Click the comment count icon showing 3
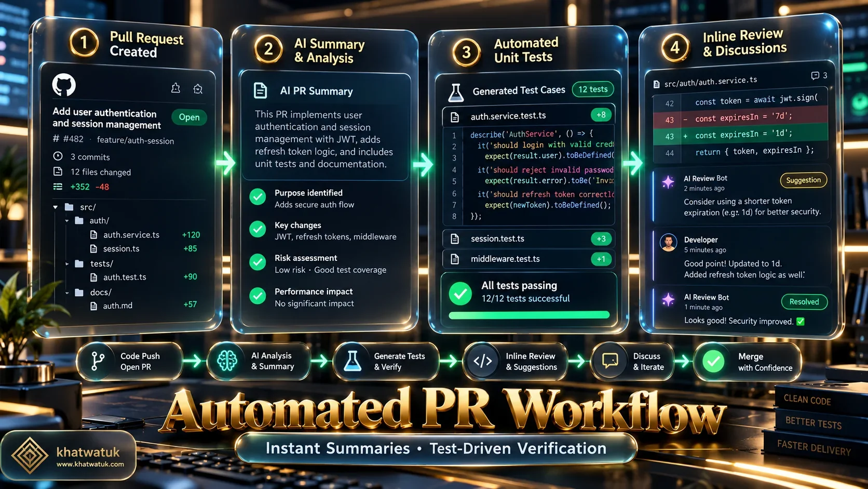 815,76
